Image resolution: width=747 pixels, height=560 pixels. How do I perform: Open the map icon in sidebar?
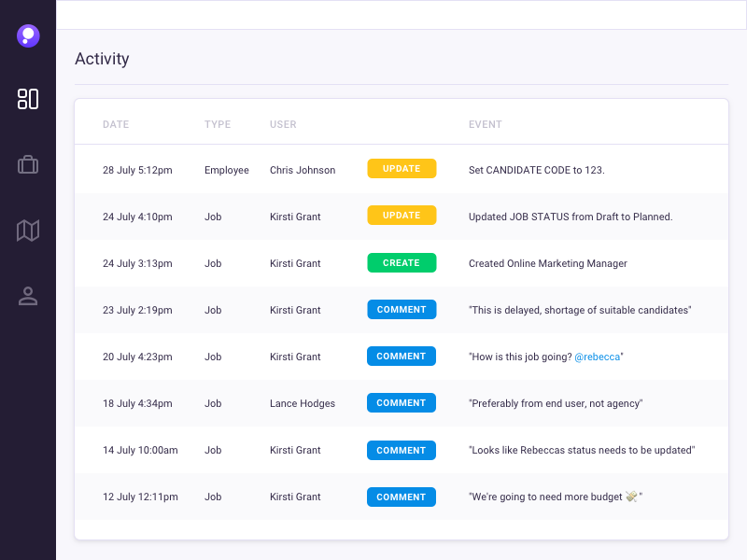coord(28,231)
